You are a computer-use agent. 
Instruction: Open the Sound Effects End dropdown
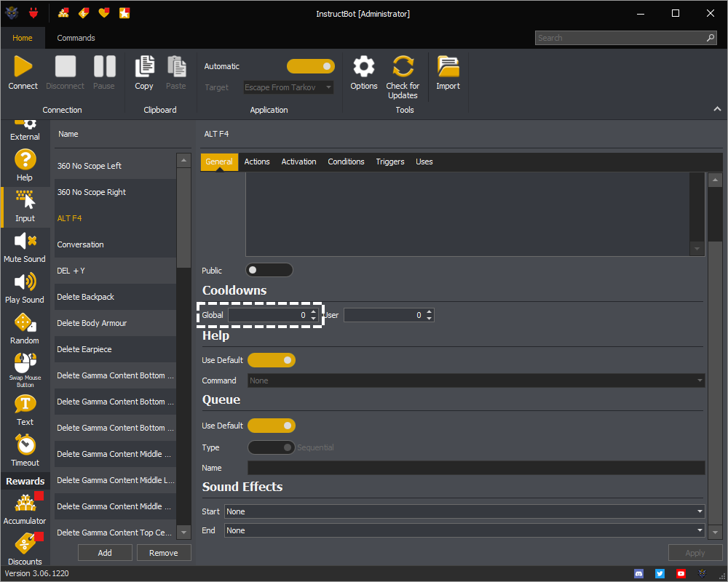click(x=464, y=530)
